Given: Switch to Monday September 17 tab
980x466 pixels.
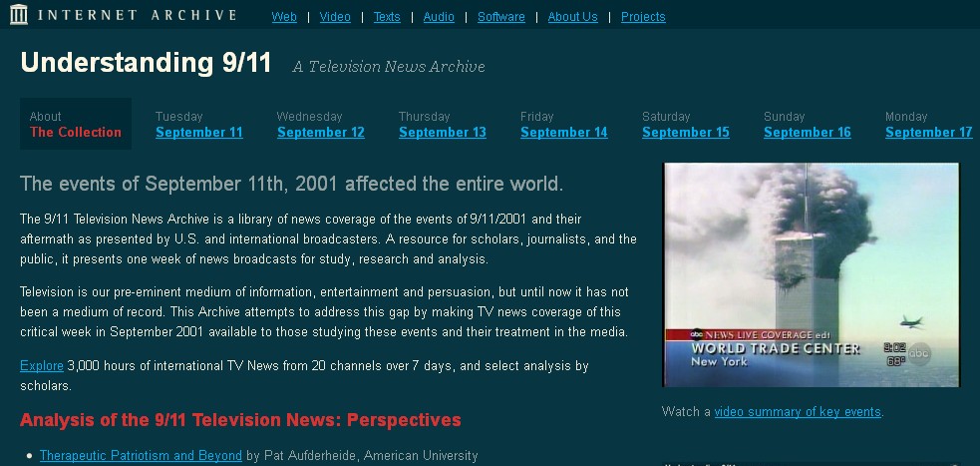Looking at the screenshot, I should [x=929, y=132].
